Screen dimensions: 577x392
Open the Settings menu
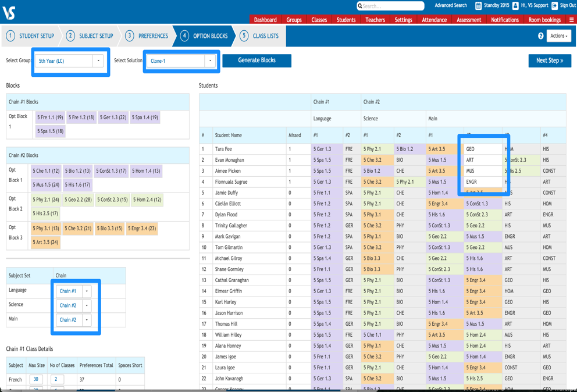pos(403,20)
